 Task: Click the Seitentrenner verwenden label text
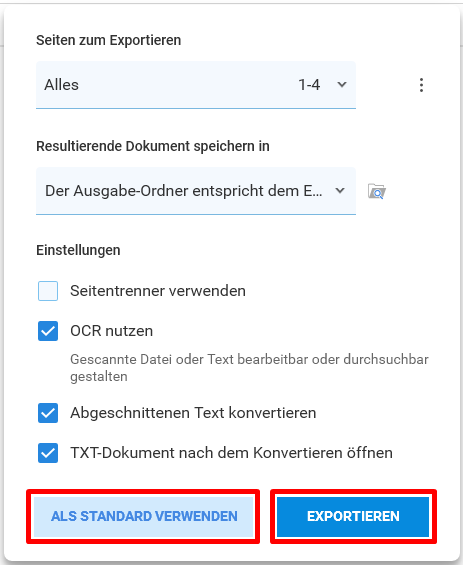point(158,291)
